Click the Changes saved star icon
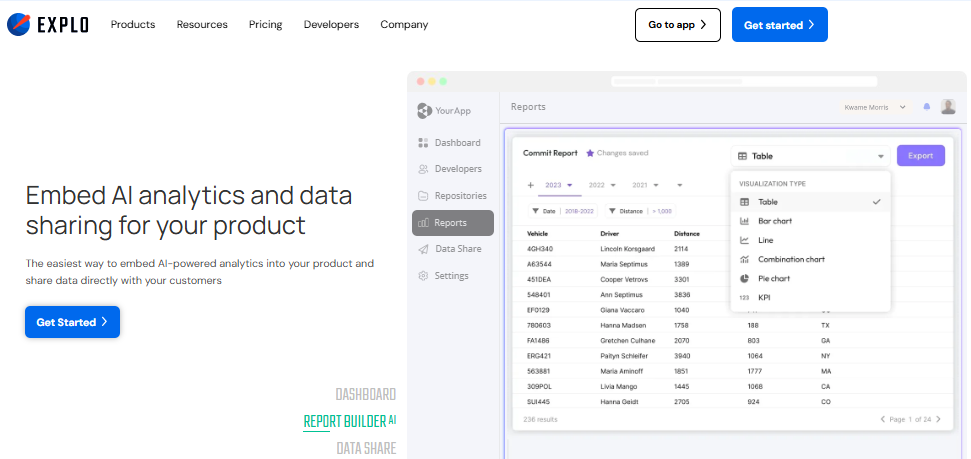 pos(590,153)
